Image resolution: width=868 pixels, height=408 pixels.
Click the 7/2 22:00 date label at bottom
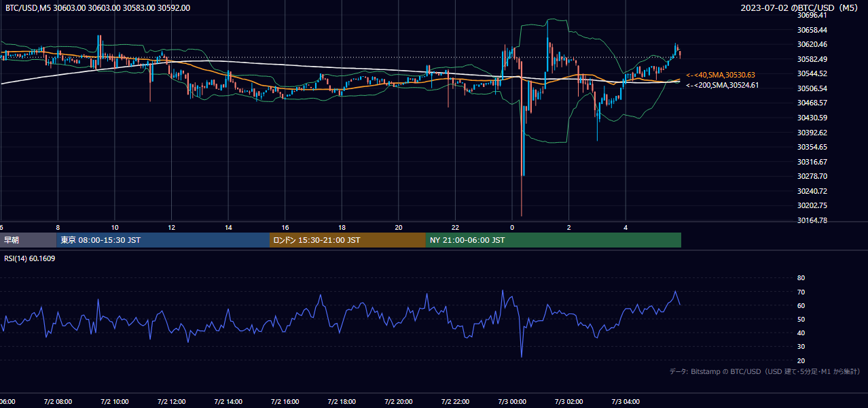click(x=456, y=402)
